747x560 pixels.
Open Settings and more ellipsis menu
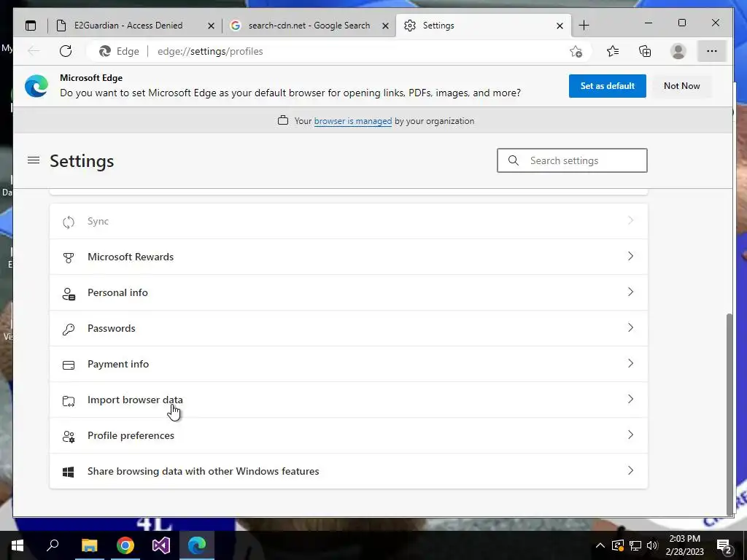pyautogui.click(x=712, y=51)
